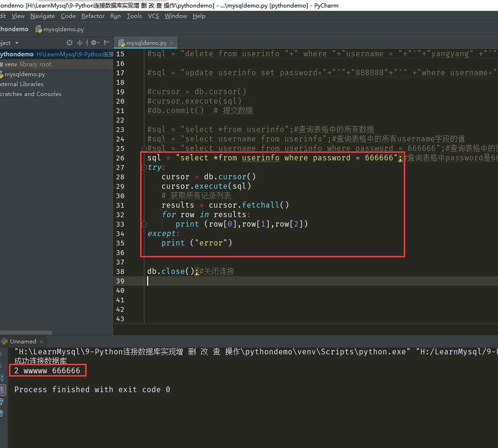Click the '成功连接数据库' console line
Image resolution: width=498 pixels, height=448 pixels.
pos(41,360)
